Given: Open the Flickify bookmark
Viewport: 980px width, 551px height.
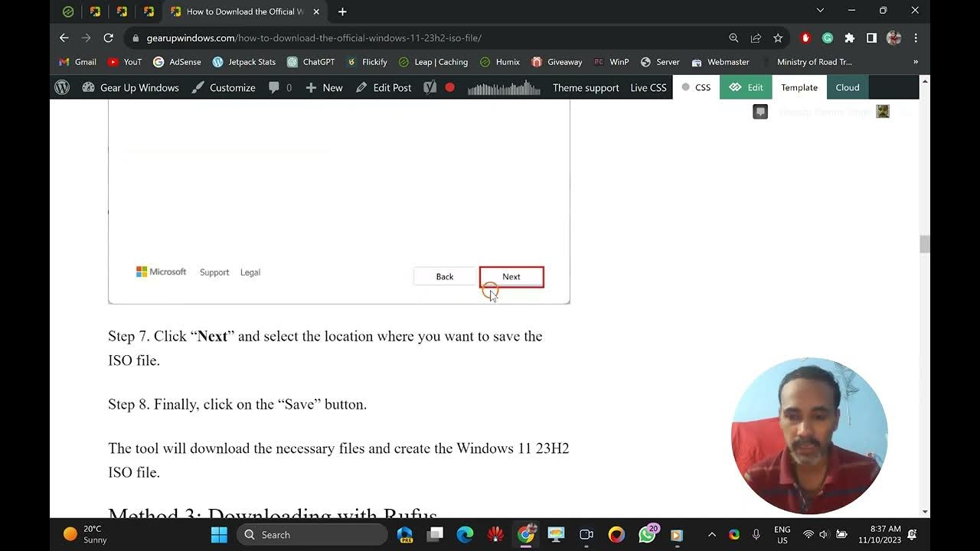Looking at the screenshot, I should click(x=367, y=62).
